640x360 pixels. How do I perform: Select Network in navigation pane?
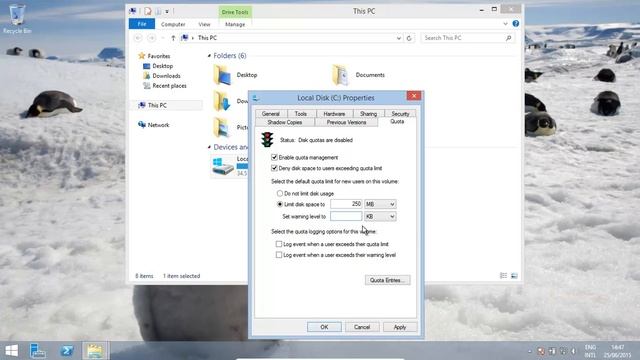click(158, 125)
